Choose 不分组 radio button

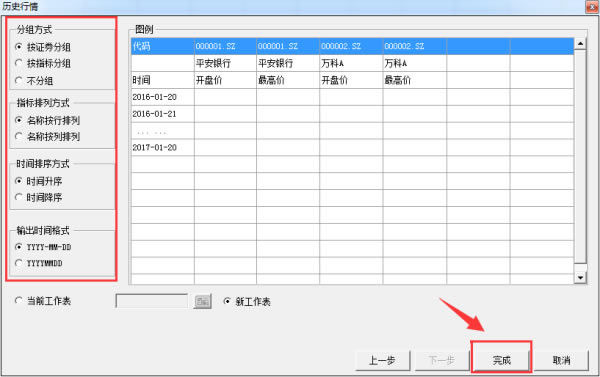pos(34,81)
